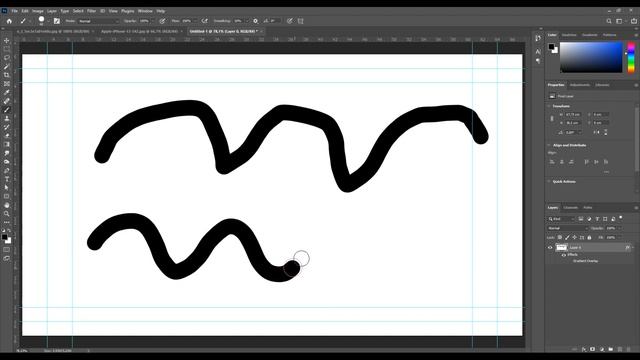
Task: Collapse the Quick Actions section
Action: [549, 181]
